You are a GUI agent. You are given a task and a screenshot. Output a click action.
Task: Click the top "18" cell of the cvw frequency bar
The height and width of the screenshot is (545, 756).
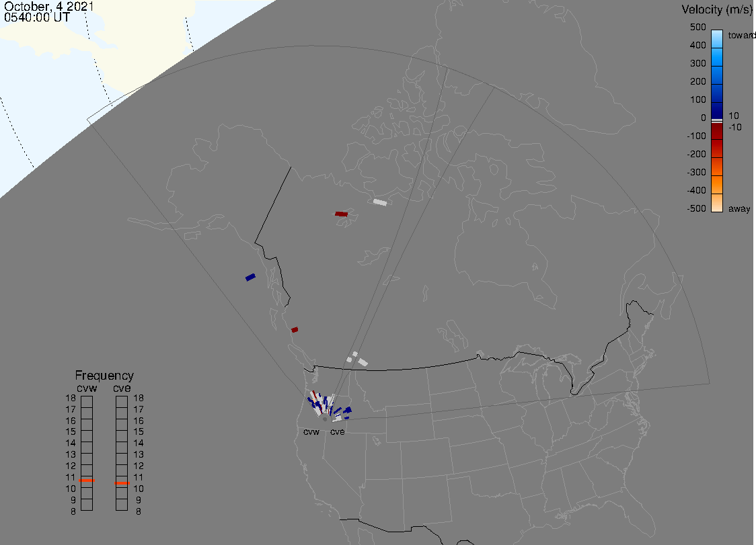tap(87, 401)
